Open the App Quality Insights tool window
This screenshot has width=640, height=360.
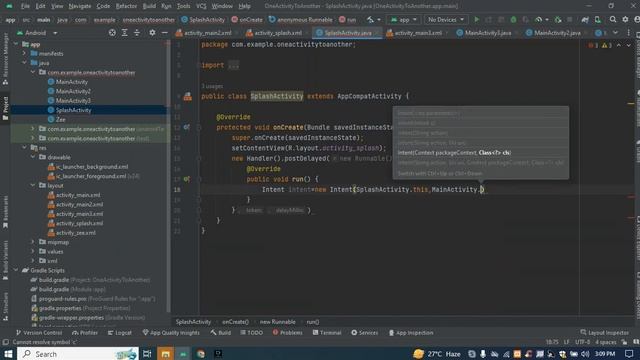(171, 333)
